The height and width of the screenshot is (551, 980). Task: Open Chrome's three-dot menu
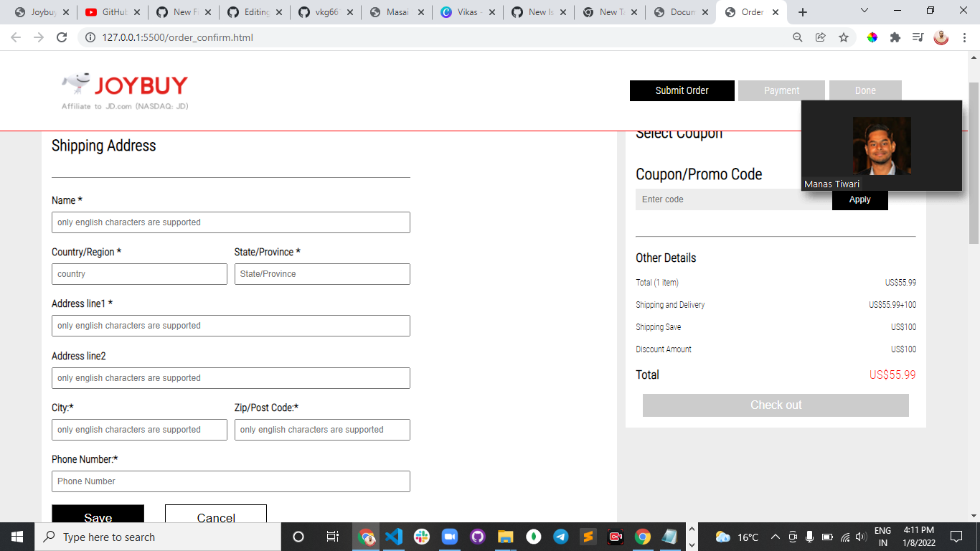963,37
